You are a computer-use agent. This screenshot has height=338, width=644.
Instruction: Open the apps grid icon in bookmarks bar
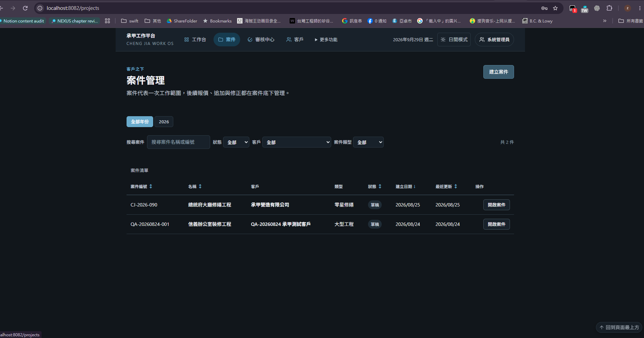click(107, 21)
